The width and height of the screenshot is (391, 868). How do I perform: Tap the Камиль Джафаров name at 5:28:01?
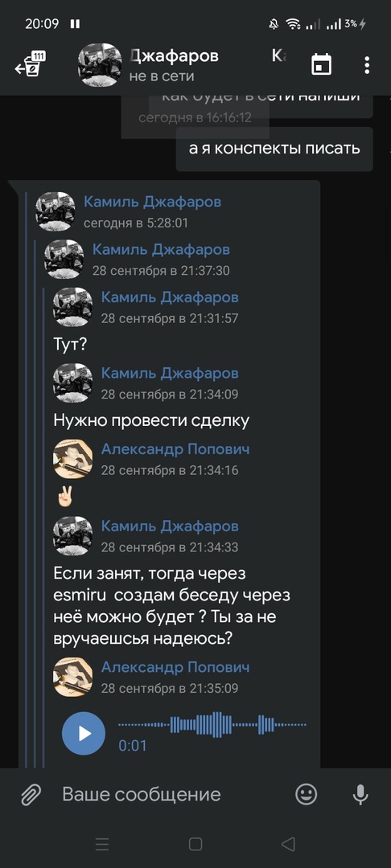152,202
